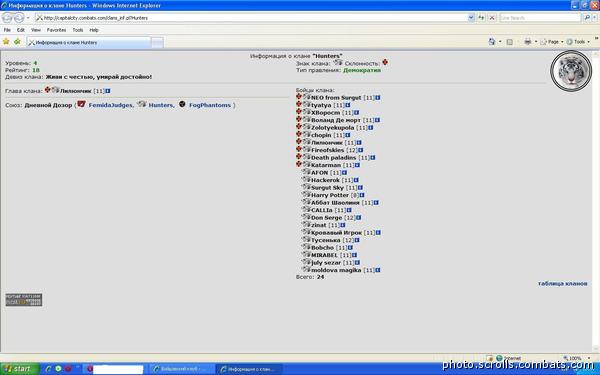Screen dimensions: 600x375
Task: Follow the FemidaJudges clan link
Action: click(x=110, y=105)
